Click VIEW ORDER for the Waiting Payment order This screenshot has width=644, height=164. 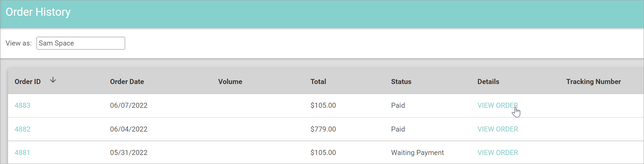point(497,153)
